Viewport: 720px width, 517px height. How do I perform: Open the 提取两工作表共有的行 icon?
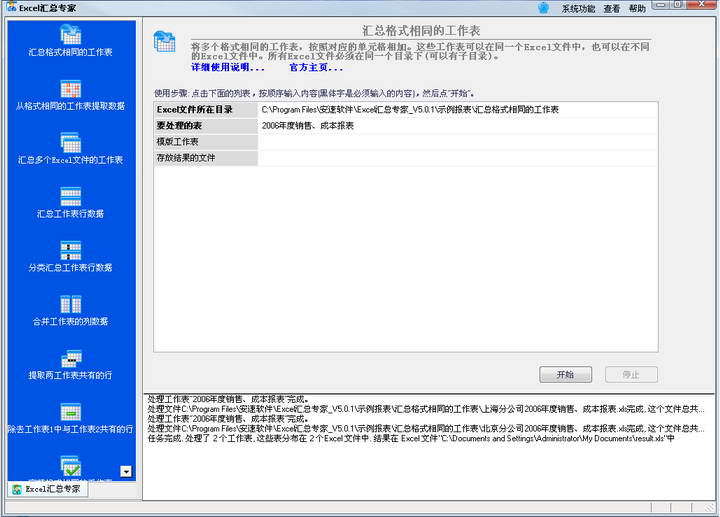coord(70,358)
